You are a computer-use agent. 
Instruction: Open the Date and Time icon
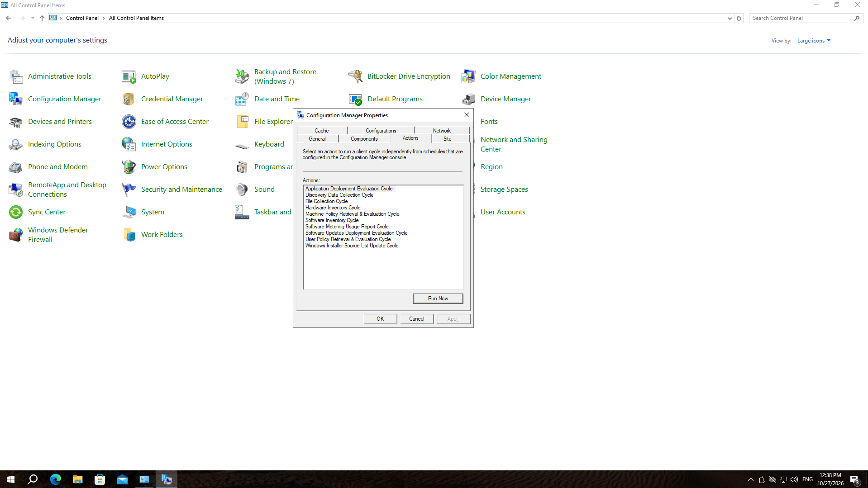[242, 99]
